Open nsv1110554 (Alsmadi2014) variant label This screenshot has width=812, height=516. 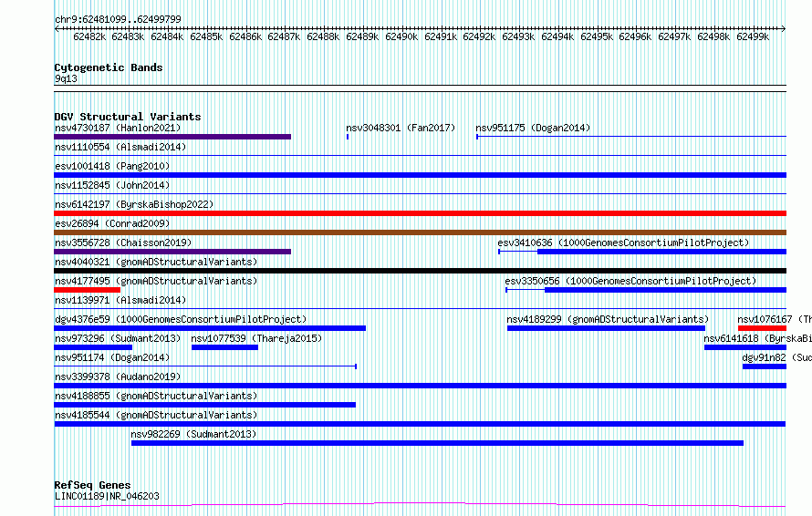pos(120,147)
